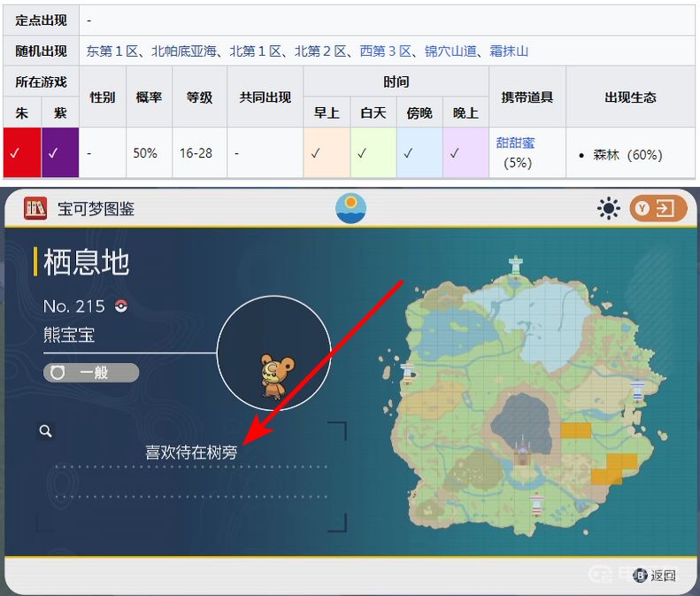Open the 东第1区 location link
The width and height of the screenshot is (700, 596).
coord(112,51)
